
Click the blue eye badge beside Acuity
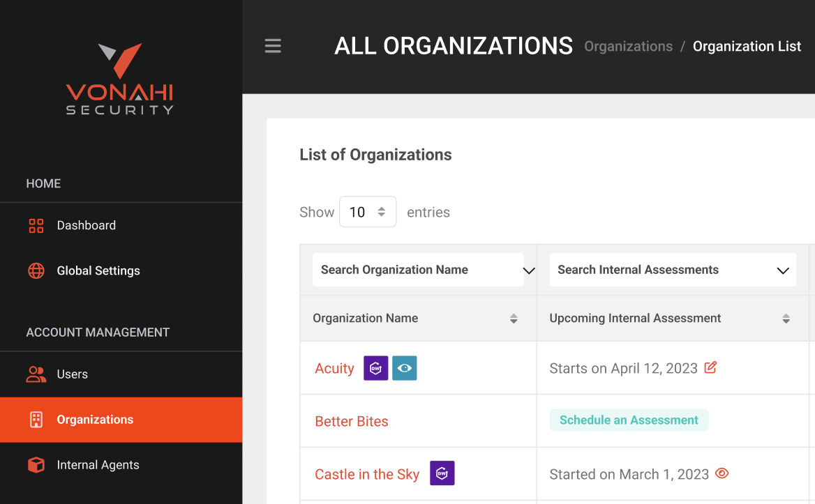tap(404, 368)
